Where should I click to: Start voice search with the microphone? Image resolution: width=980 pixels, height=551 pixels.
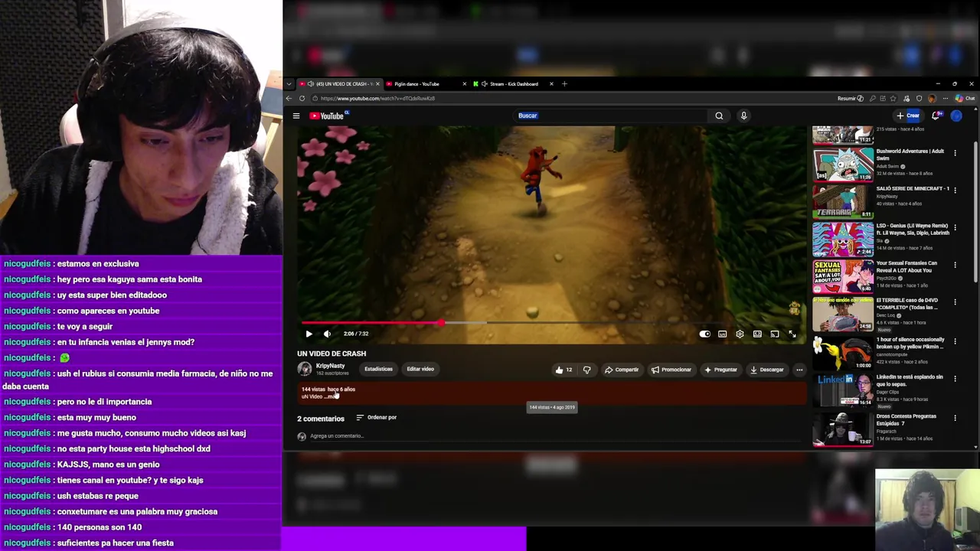click(x=743, y=116)
